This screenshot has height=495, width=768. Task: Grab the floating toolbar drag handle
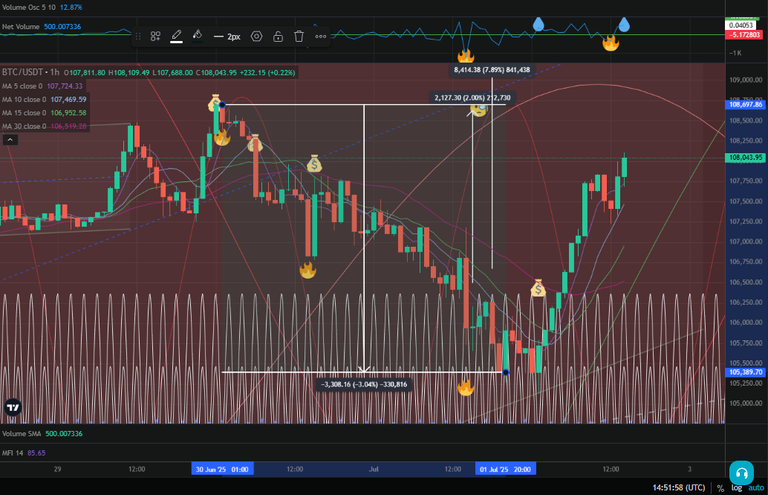click(138, 36)
